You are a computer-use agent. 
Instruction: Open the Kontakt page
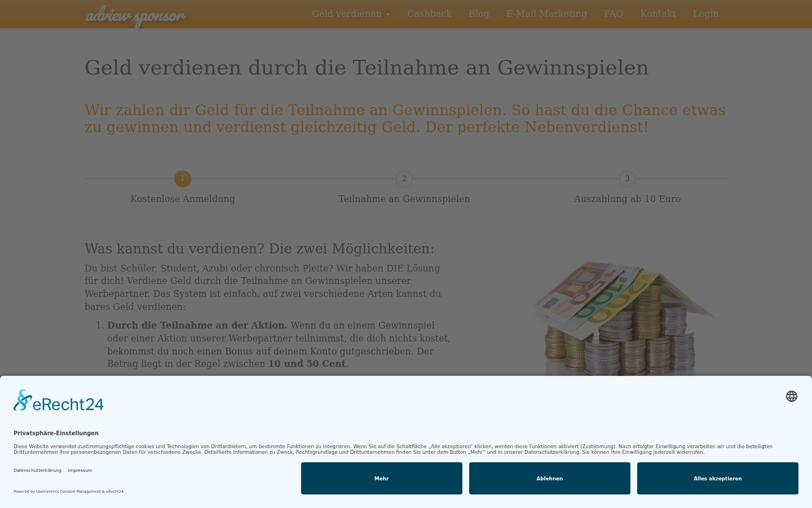pos(658,14)
